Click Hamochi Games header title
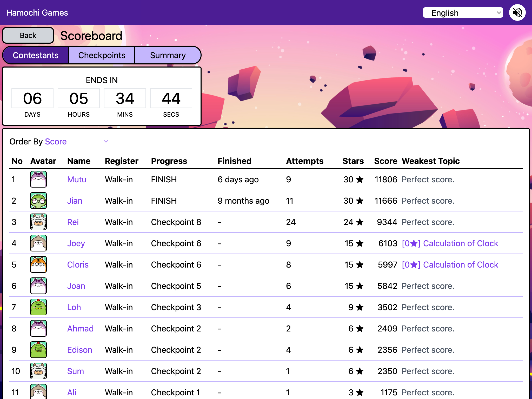This screenshot has height=399, width=532. pyautogui.click(x=37, y=13)
